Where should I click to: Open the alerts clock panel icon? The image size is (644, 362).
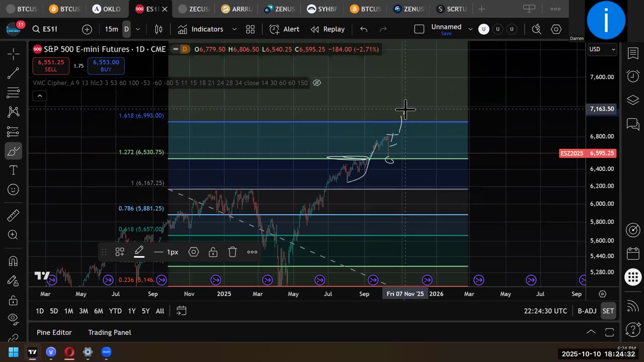click(x=633, y=76)
